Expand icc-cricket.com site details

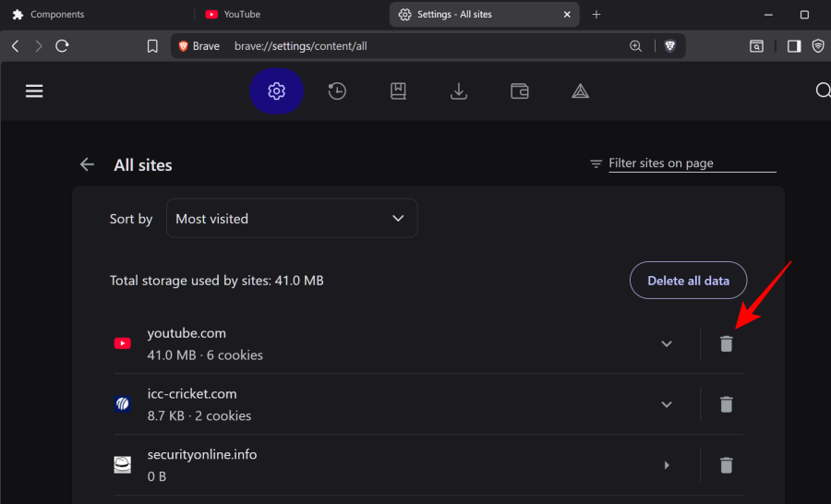(x=667, y=404)
